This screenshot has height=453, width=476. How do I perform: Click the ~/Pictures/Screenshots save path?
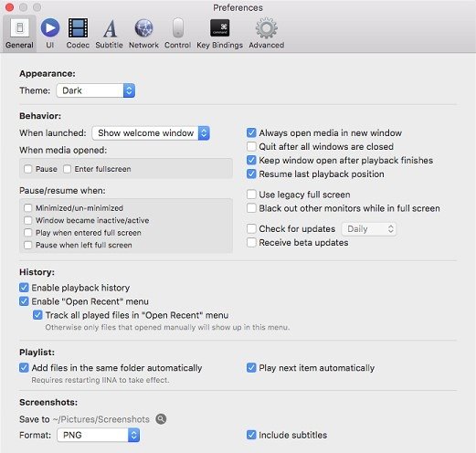101,419
